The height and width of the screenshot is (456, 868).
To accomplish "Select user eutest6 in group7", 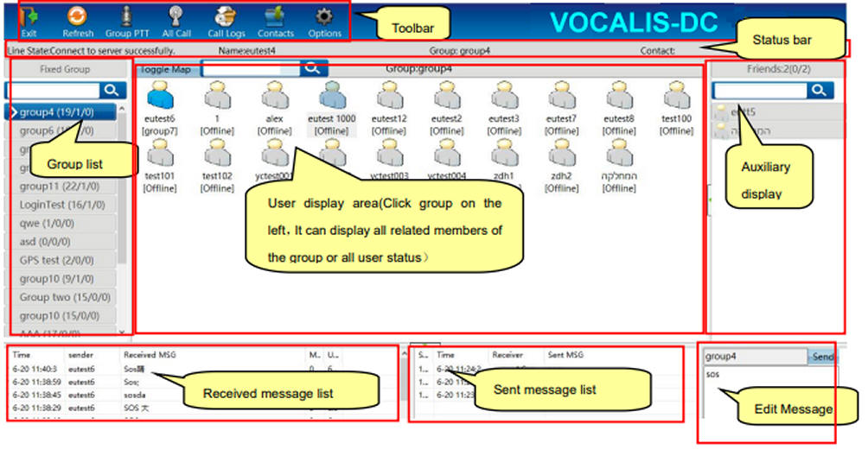I will coord(160,108).
